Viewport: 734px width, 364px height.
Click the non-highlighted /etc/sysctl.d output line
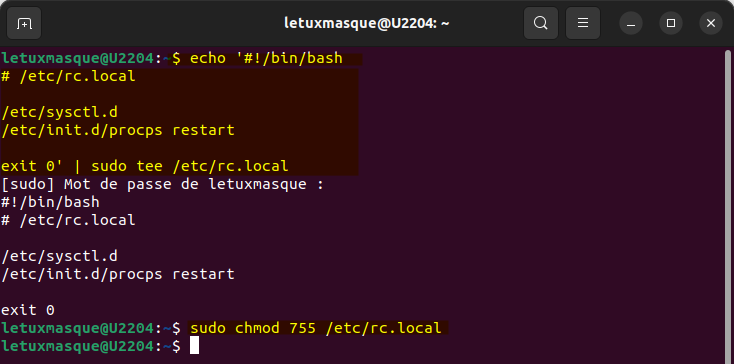(x=59, y=256)
